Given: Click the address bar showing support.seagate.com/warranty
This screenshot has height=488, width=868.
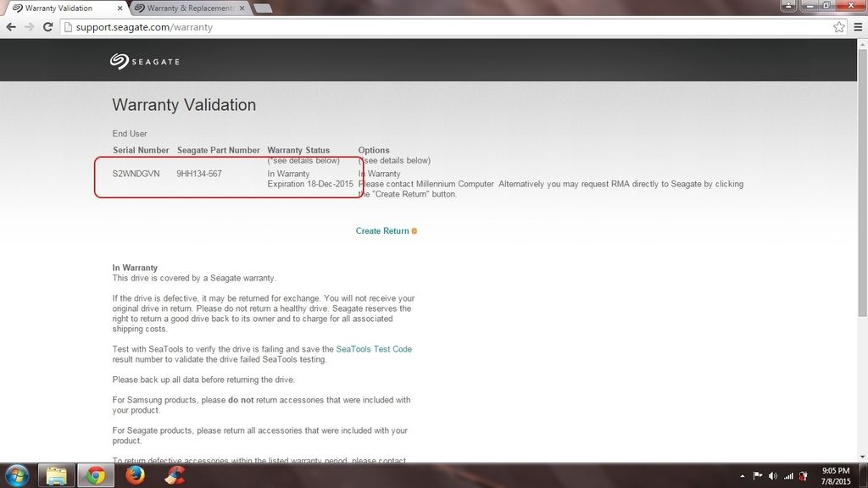Looking at the screenshot, I should tap(448, 27).
